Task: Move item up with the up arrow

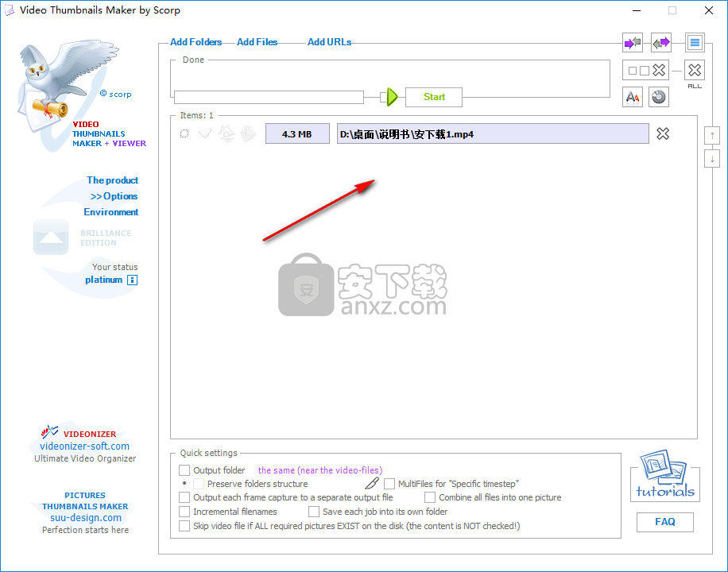Action: click(x=712, y=136)
